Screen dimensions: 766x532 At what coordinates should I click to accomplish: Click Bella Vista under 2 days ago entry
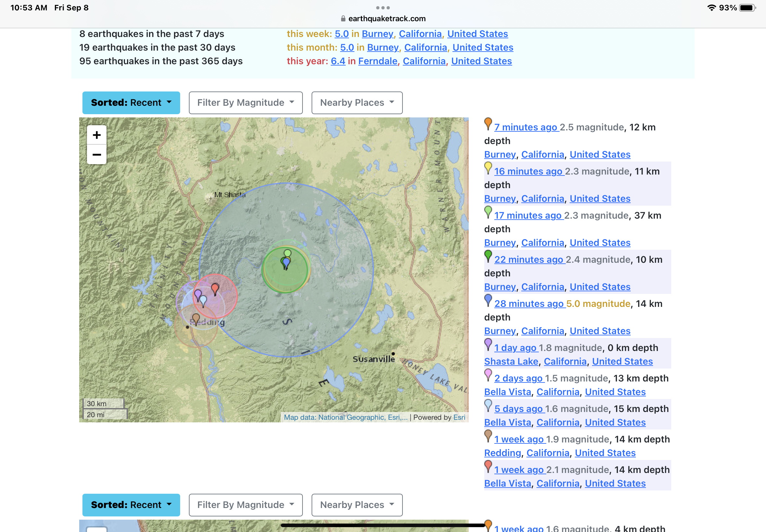(x=508, y=392)
